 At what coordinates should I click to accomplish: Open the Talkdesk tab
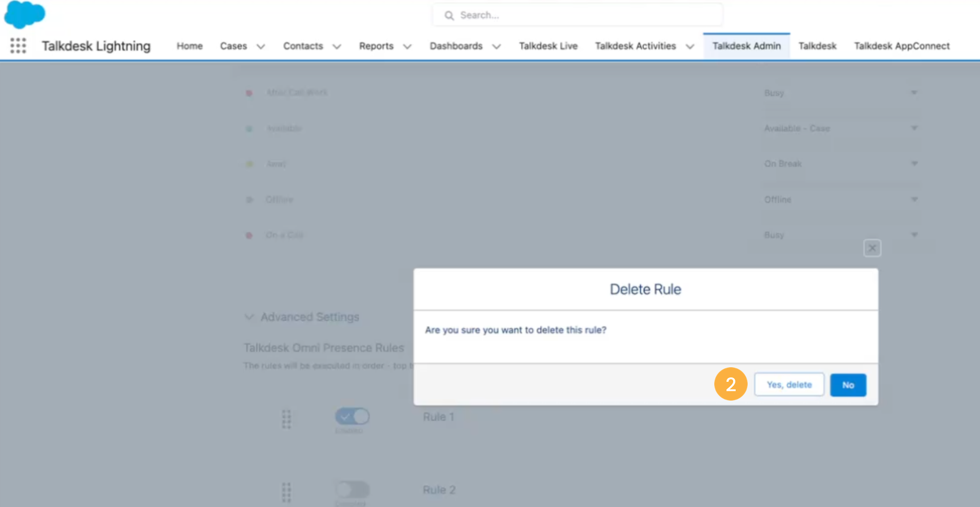817,46
